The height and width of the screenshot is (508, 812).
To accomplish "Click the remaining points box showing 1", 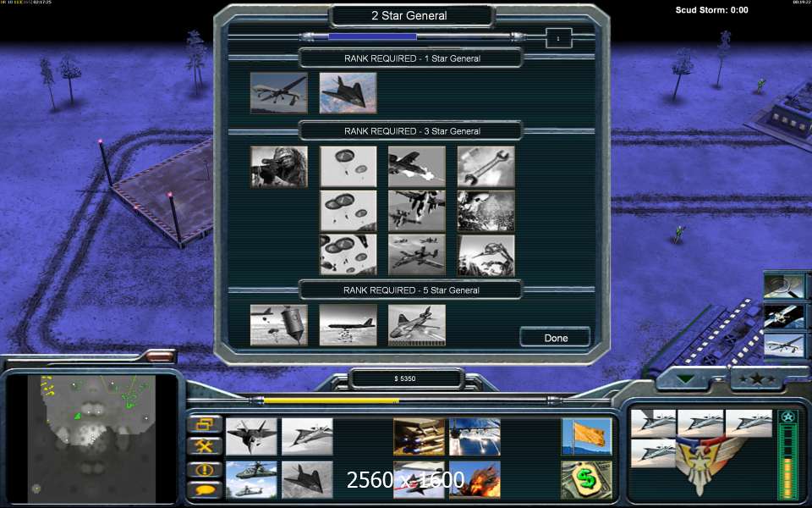I will click(x=558, y=38).
